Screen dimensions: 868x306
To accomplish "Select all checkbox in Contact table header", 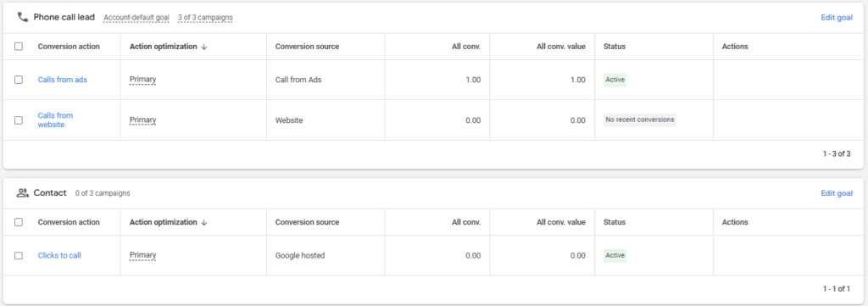I will point(19,222).
